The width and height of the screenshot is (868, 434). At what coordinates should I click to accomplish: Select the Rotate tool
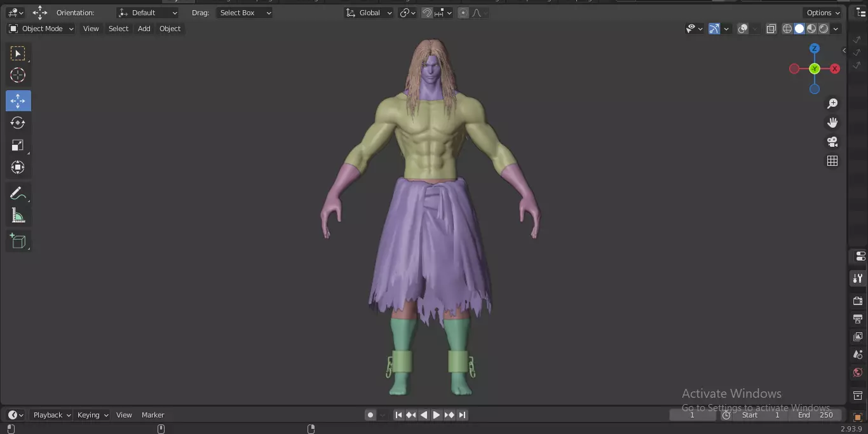point(18,123)
